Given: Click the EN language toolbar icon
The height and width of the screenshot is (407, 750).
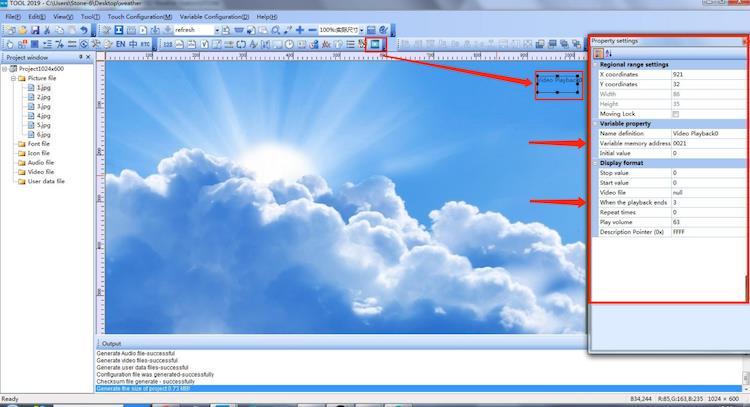Looking at the screenshot, I should (x=120, y=45).
